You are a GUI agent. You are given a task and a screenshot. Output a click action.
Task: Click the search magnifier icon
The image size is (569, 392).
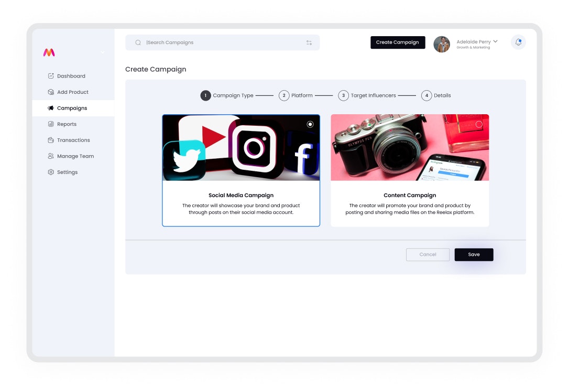[x=138, y=42]
